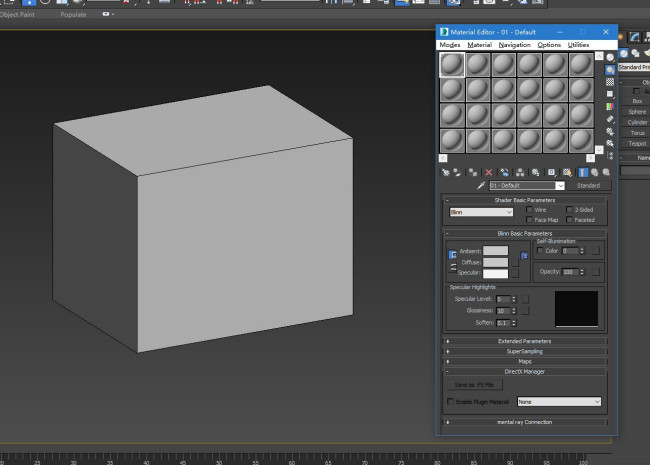Viewport: 650px width, 465px height.
Task: Enable the Wire checkbox
Action: pos(529,209)
